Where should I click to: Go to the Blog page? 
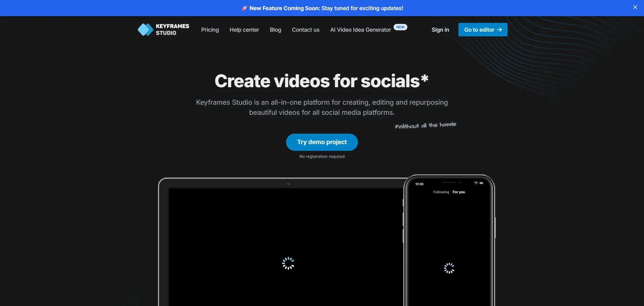(275, 30)
